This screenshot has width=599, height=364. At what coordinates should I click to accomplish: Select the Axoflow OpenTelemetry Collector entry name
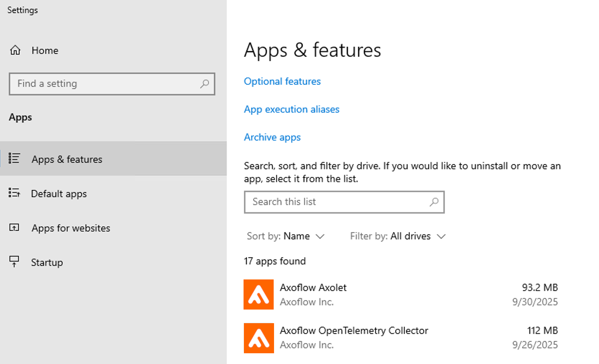(x=354, y=330)
